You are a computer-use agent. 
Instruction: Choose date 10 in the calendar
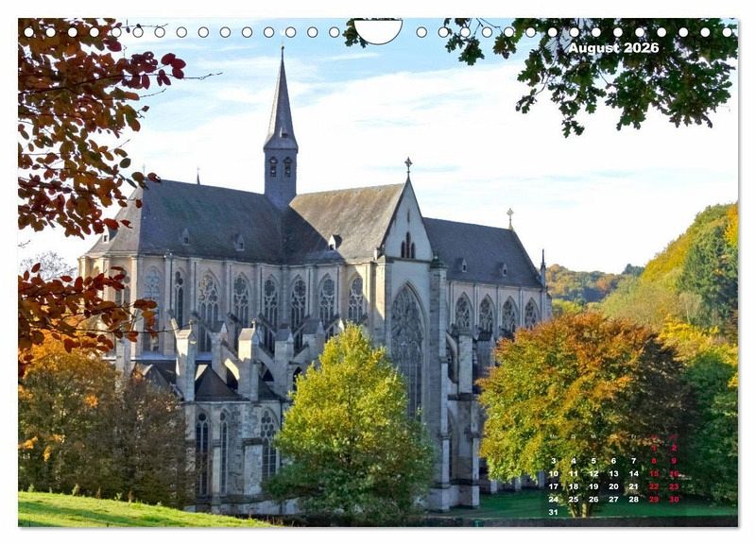click(554, 473)
